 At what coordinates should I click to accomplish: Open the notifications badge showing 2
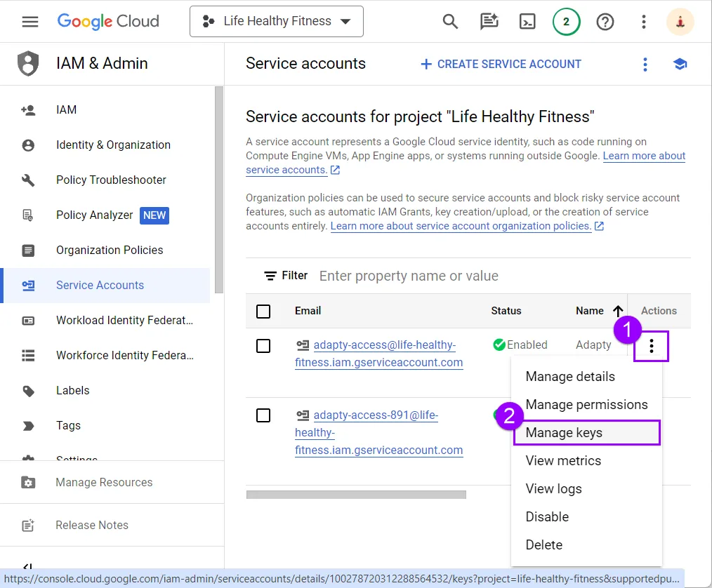pos(566,22)
